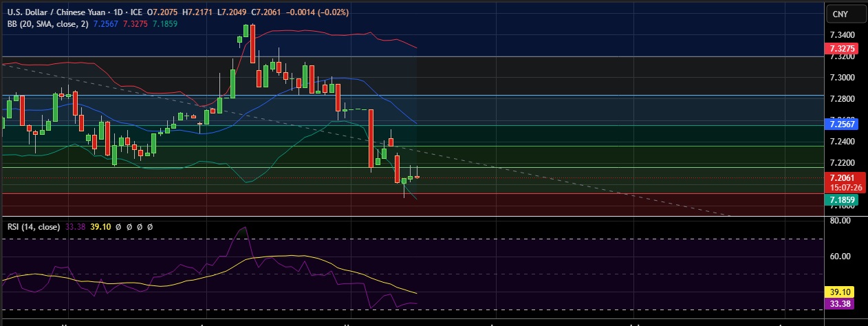
Task: Click the 7.2800 price scale label
Action: point(843,99)
